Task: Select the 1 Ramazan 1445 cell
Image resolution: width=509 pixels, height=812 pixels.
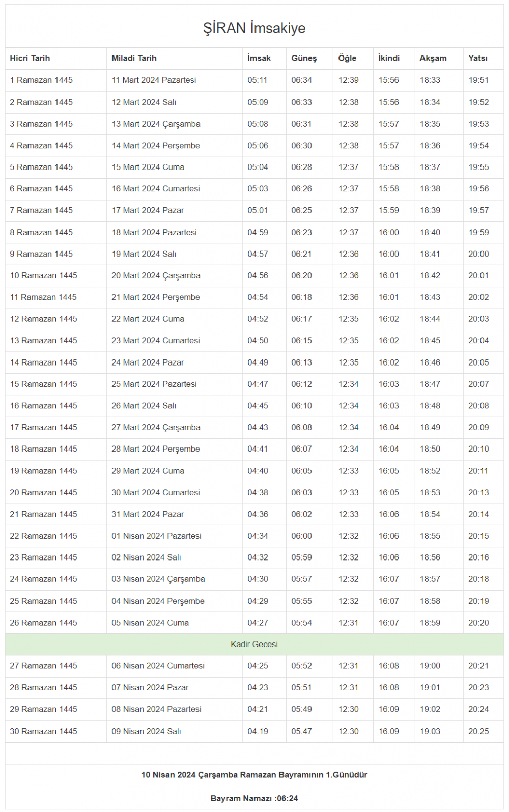Action: [x=41, y=80]
